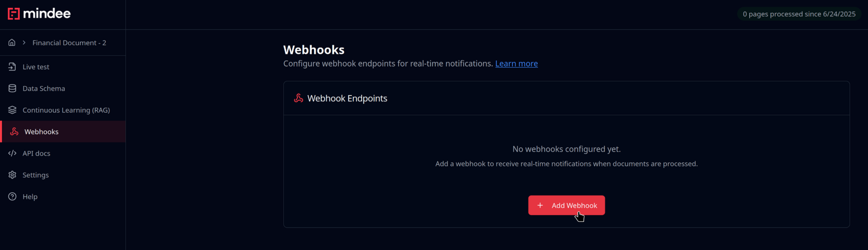Click the Webhooks sidebar icon

14,132
